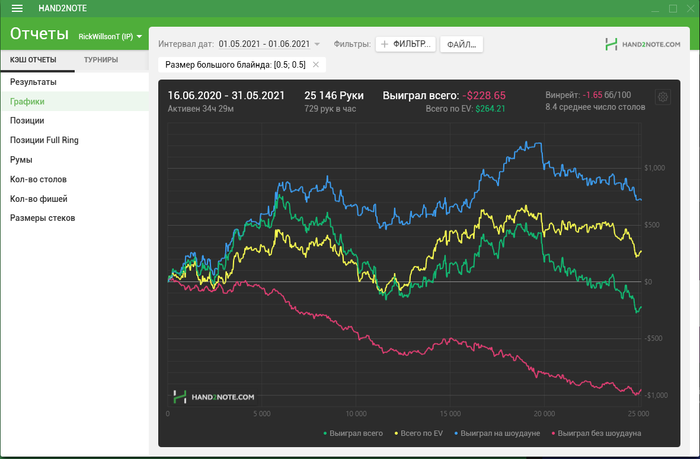700x459 pixels.
Task: Open the Позиции Full Ring report
Action: tap(75, 140)
